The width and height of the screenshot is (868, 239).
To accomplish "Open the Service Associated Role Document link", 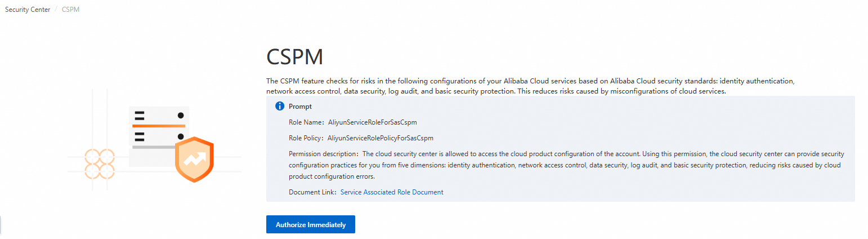I will 392,192.
